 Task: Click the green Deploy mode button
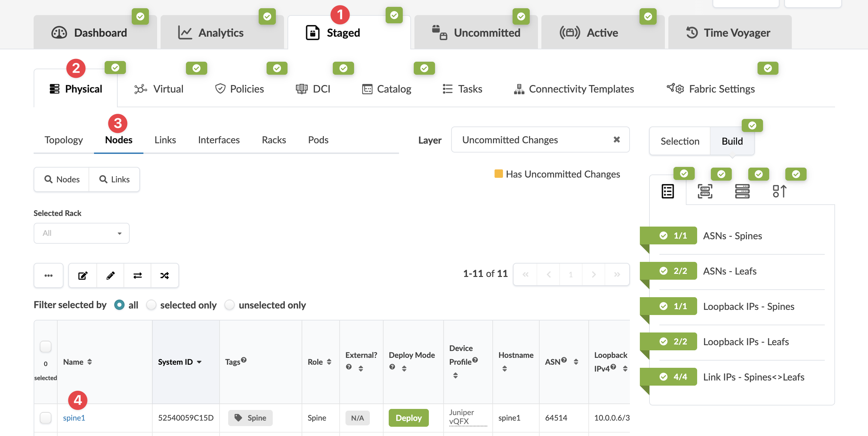pyautogui.click(x=409, y=417)
